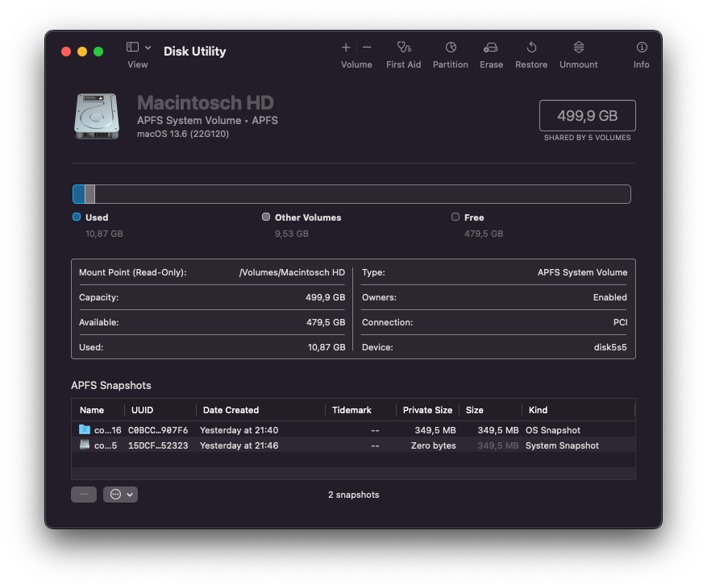The width and height of the screenshot is (707, 588).
Task: Sort snapshots by Kind column
Action: tap(538, 410)
